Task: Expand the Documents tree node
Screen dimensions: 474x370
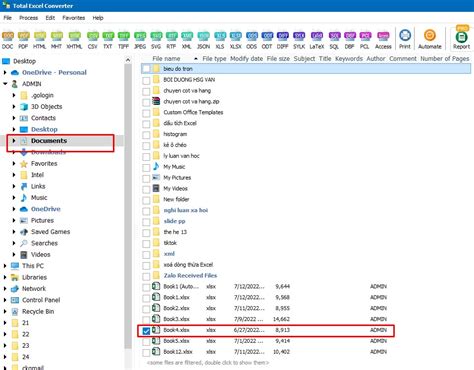Action: [x=14, y=141]
